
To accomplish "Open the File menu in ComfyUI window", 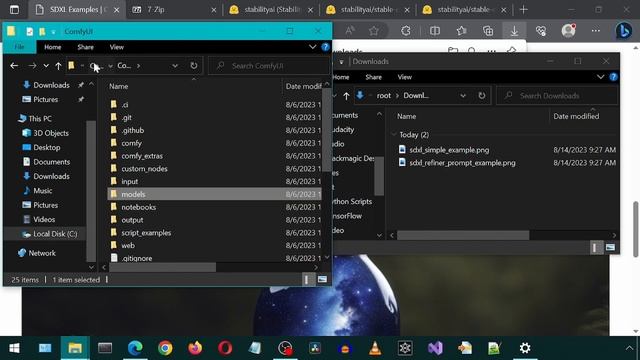I will pos(19,47).
